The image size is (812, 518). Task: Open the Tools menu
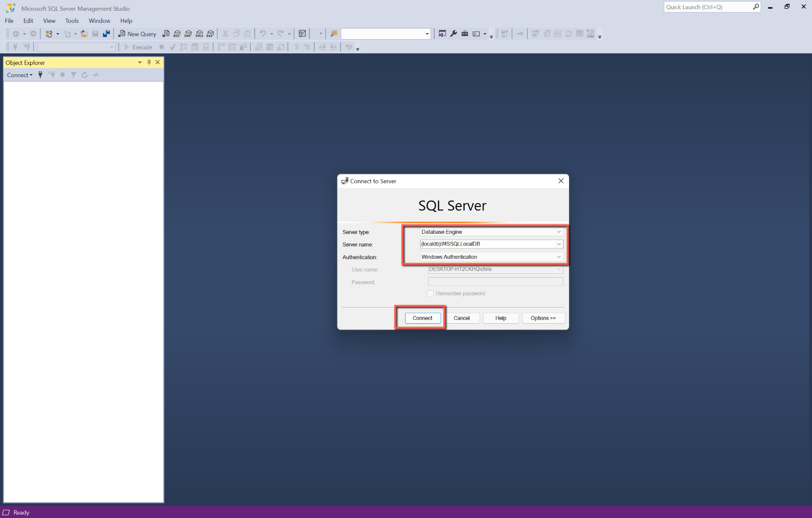tap(72, 21)
